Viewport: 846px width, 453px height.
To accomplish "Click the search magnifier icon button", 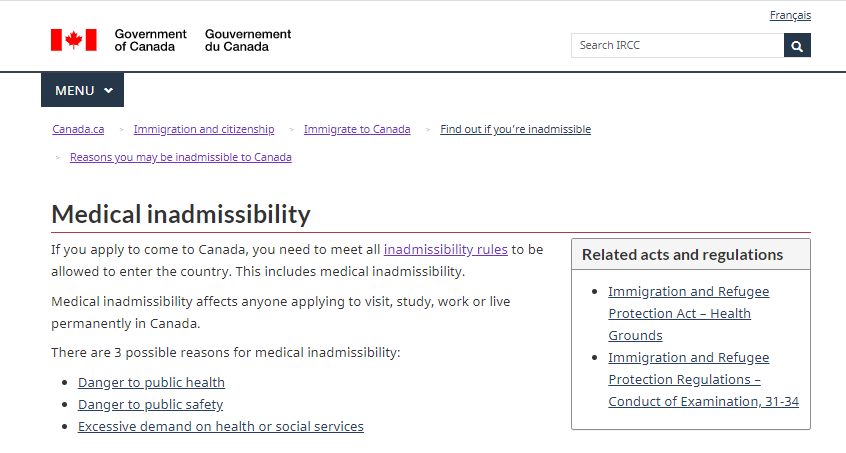I will (797, 45).
